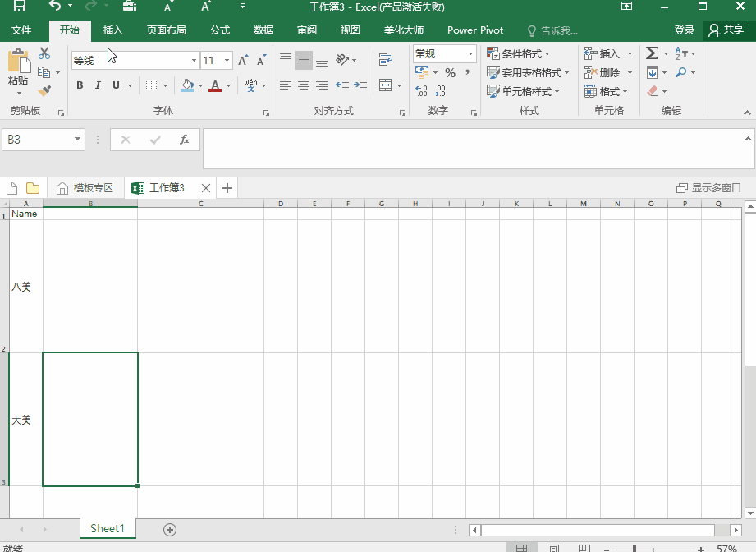Apply percent style format
This screenshot has height=552, width=756.
(x=451, y=73)
